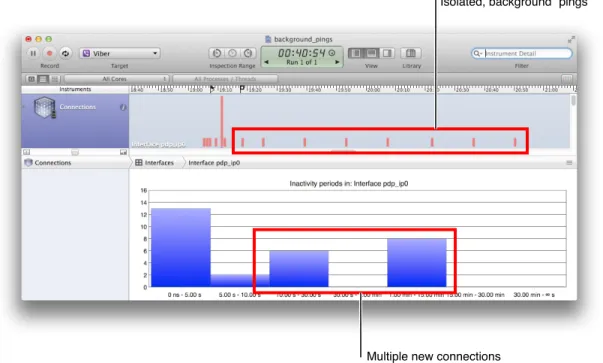Select the Interfaces breadcrumb item
603x363 pixels.
[x=155, y=163]
